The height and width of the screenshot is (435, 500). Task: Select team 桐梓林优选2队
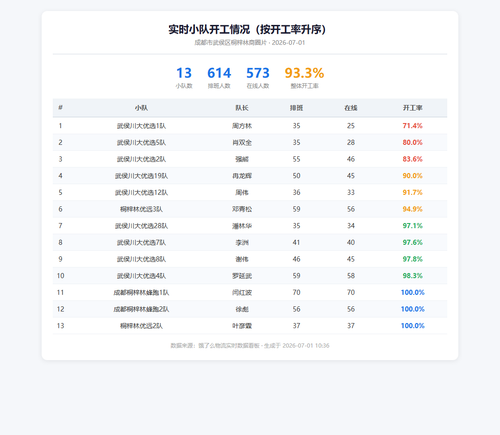[x=141, y=326]
